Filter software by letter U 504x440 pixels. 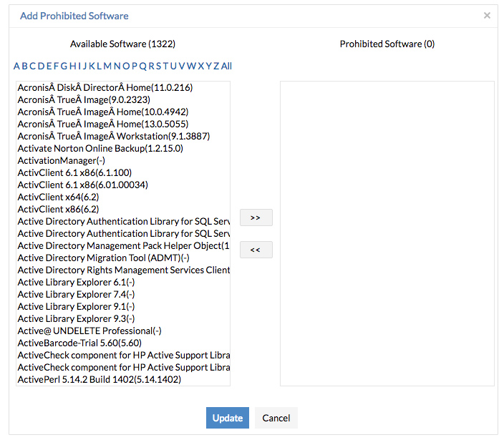coord(173,66)
